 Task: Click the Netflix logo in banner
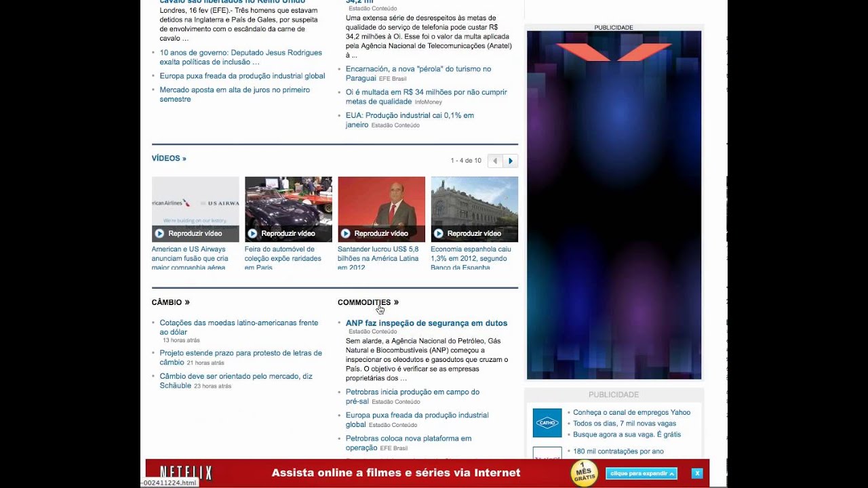(x=186, y=473)
